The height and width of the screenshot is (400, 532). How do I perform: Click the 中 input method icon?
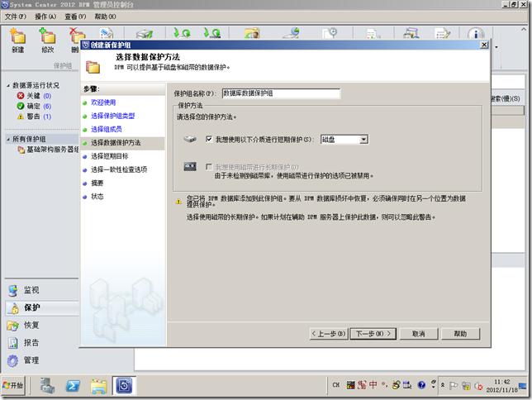373,385
